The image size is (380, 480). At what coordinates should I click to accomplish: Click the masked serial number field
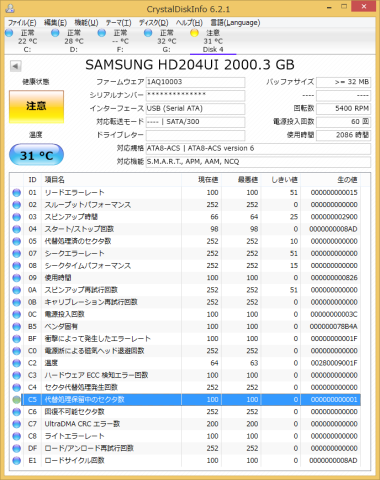click(195, 95)
